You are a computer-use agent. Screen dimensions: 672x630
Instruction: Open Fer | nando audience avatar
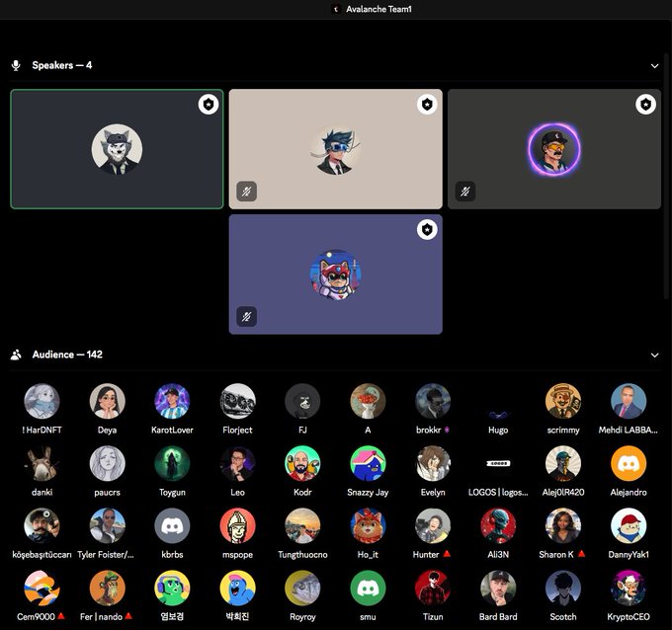[107, 588]
